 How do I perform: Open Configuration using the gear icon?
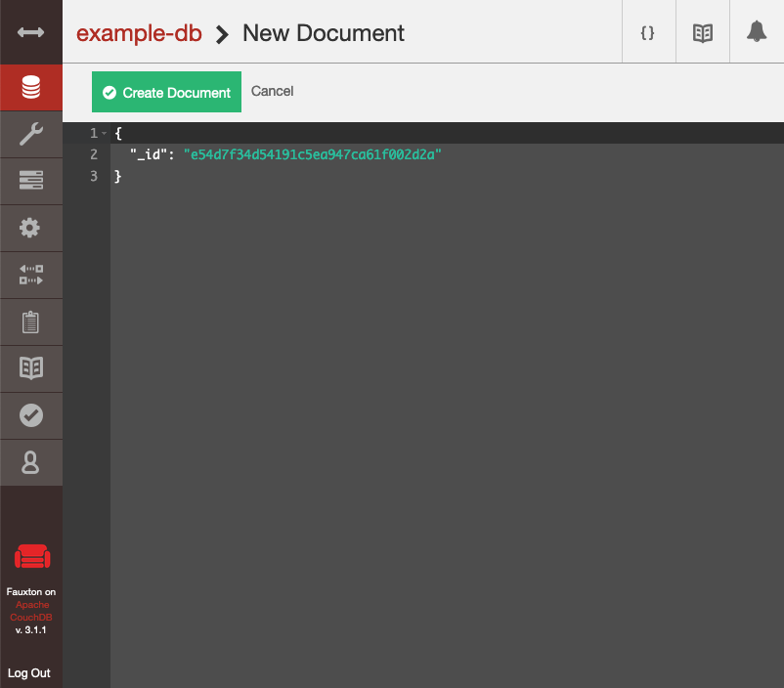coord(30,228)
